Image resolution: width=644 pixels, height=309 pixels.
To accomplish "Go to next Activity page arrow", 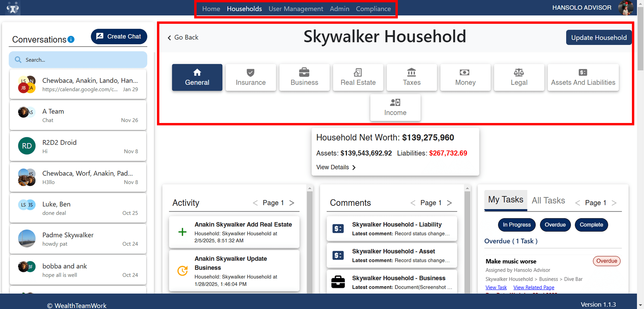I will (x=291, y=203).
